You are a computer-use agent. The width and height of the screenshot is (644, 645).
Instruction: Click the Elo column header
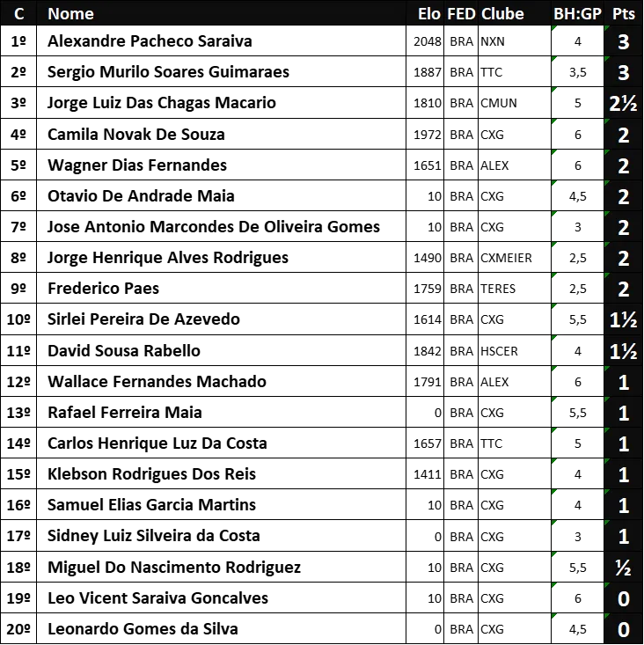click(429, 13)
